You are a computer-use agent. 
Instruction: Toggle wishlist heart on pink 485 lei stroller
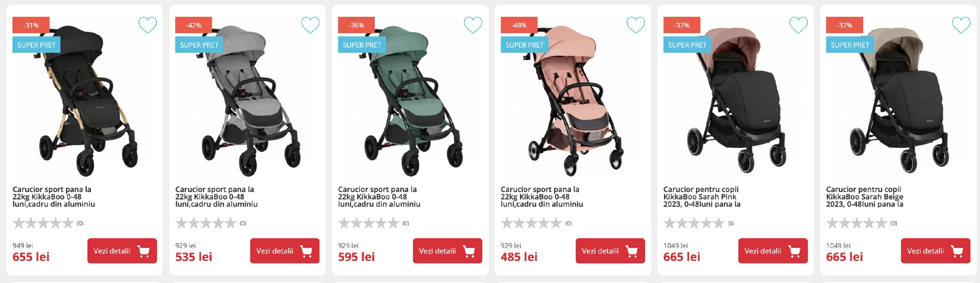636,25
